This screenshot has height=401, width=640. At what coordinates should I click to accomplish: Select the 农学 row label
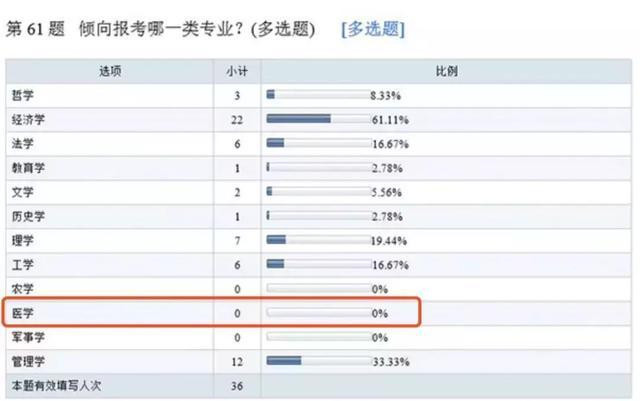click(x=22, y=289)
